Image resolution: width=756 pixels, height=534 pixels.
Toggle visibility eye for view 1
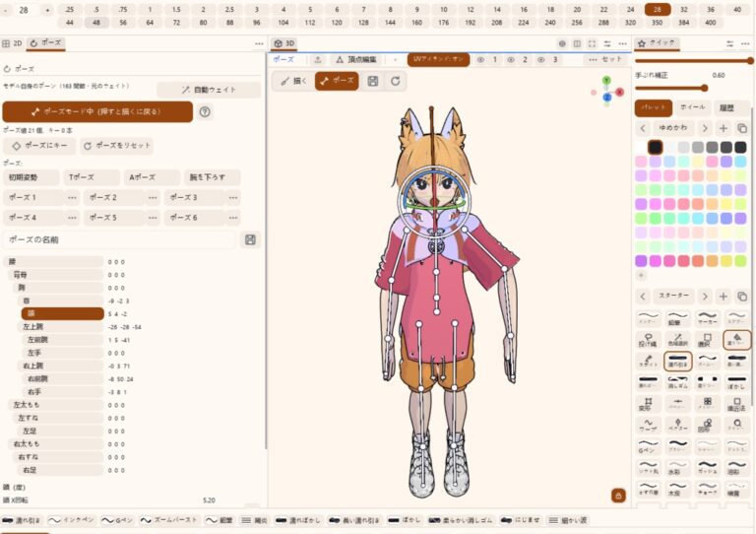pyautogui.click(x=480, y=60)
